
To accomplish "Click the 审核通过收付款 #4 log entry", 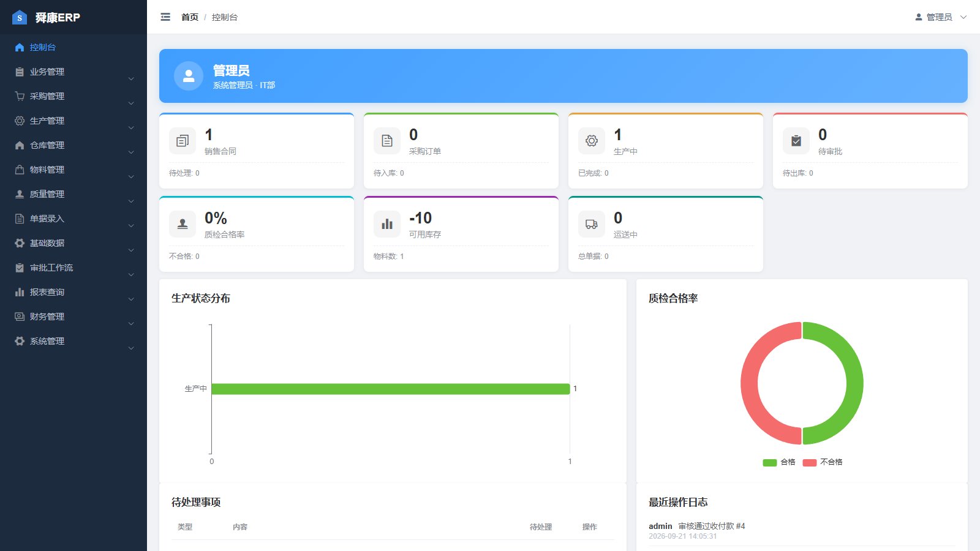I will 711,526.
